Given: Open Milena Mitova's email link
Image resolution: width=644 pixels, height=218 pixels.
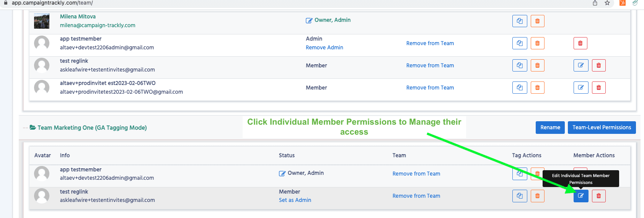Looking at the screenshot, I should coord(98,25).
